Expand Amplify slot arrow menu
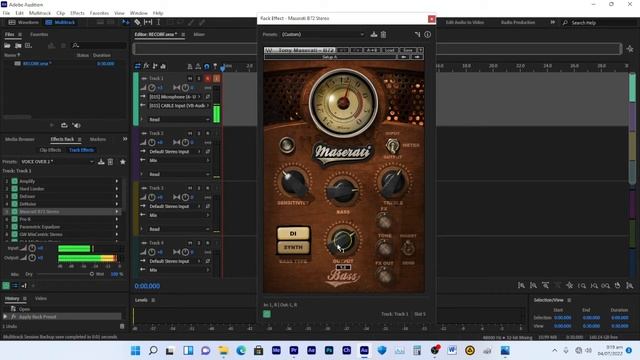This screenshot has width=640, height=360. pyautogui.click(x=117, y=181)
